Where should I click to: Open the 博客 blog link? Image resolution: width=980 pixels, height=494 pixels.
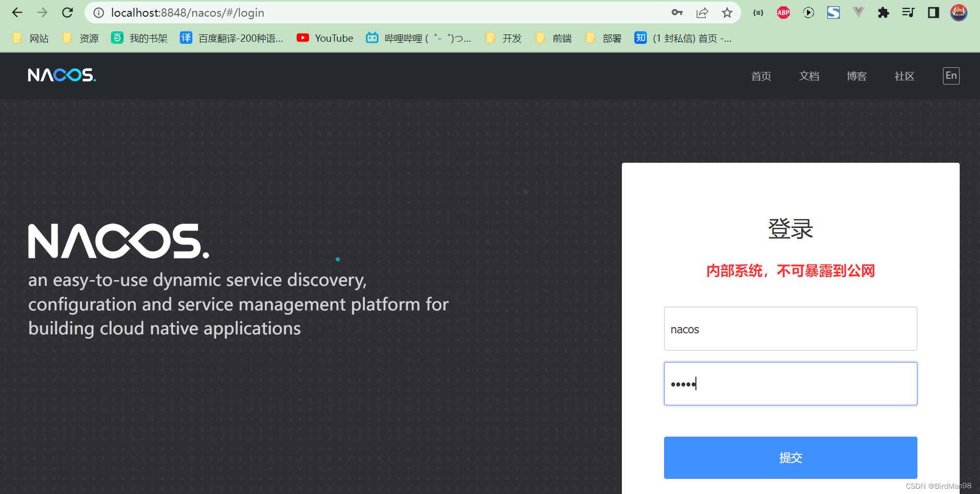(x=856, y=76)
